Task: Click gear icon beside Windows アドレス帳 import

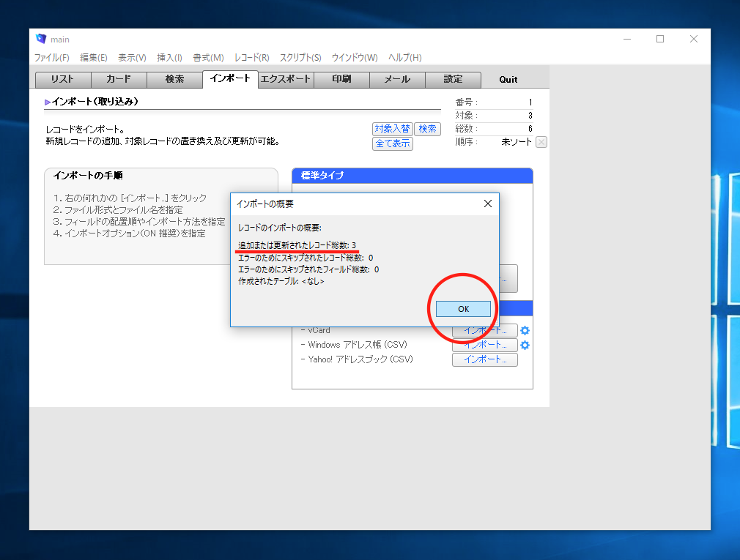Action: 525,345
